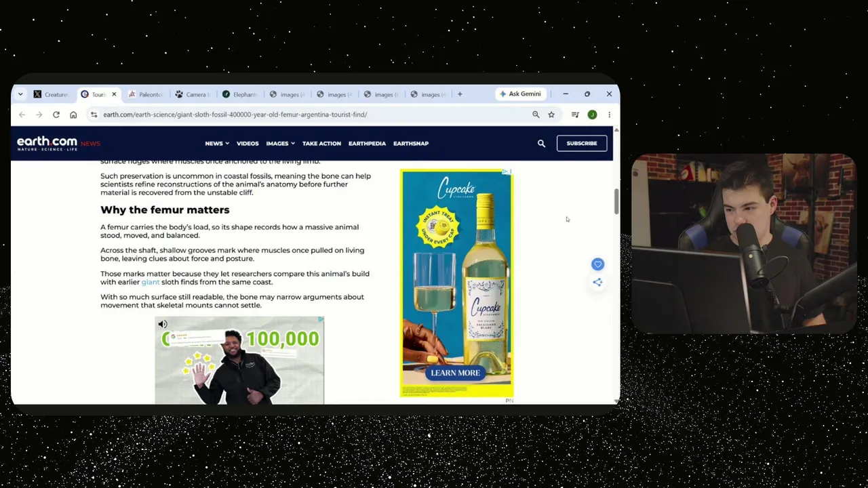Click the scrollbar down arrow

point(616,401)
